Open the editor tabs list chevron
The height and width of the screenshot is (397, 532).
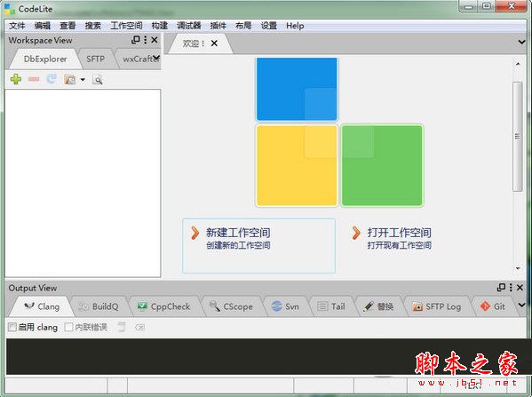[521, 42]
